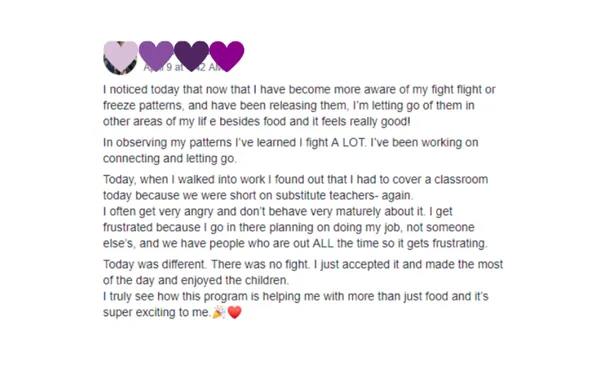Click the light pink heart covering profile photo
Image resolution: width=600 pixels, height=375 pixels.
[121, 56]
